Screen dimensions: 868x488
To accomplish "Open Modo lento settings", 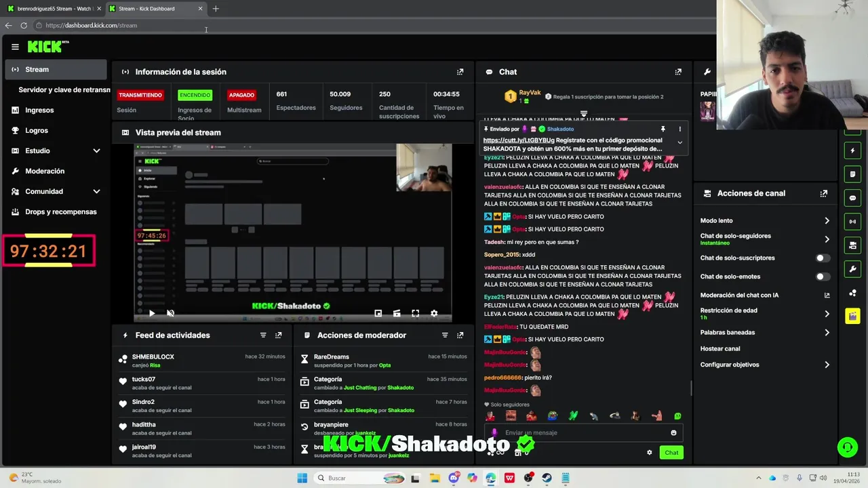I will [765, 220].
